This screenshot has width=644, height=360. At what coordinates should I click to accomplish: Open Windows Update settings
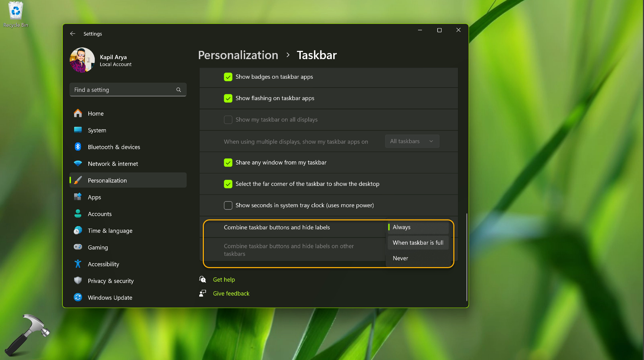(x=110, y=297)
